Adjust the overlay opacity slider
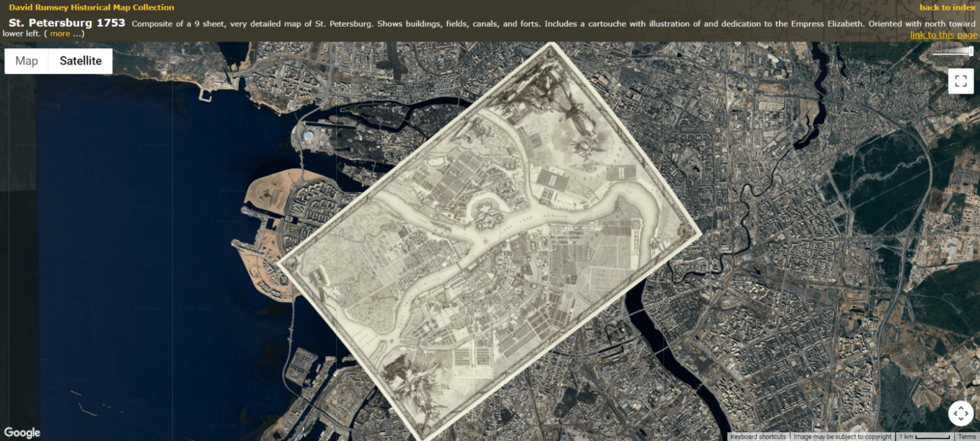This screenshot has width=980, height=441. pos(953,52)
